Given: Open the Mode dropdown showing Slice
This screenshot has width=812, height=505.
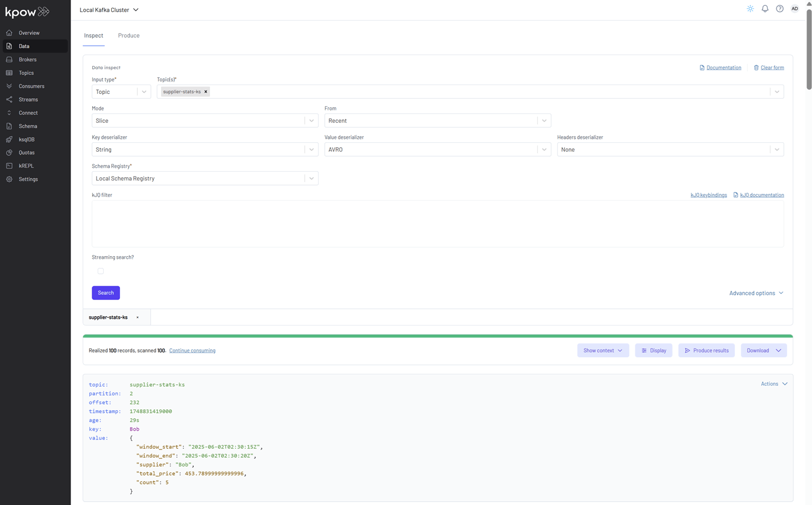Looking at the screenshot, I should pyautogui.click(x=205, y=121).
